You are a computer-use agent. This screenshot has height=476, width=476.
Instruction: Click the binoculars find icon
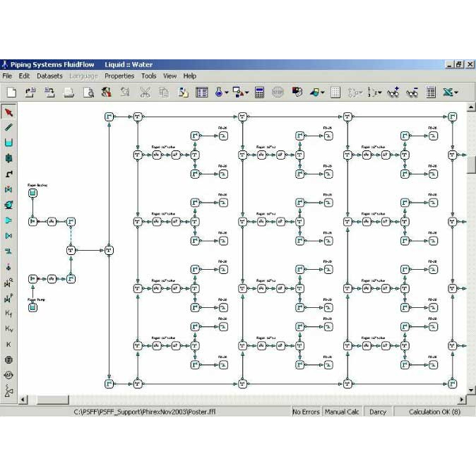click(412, 93)
